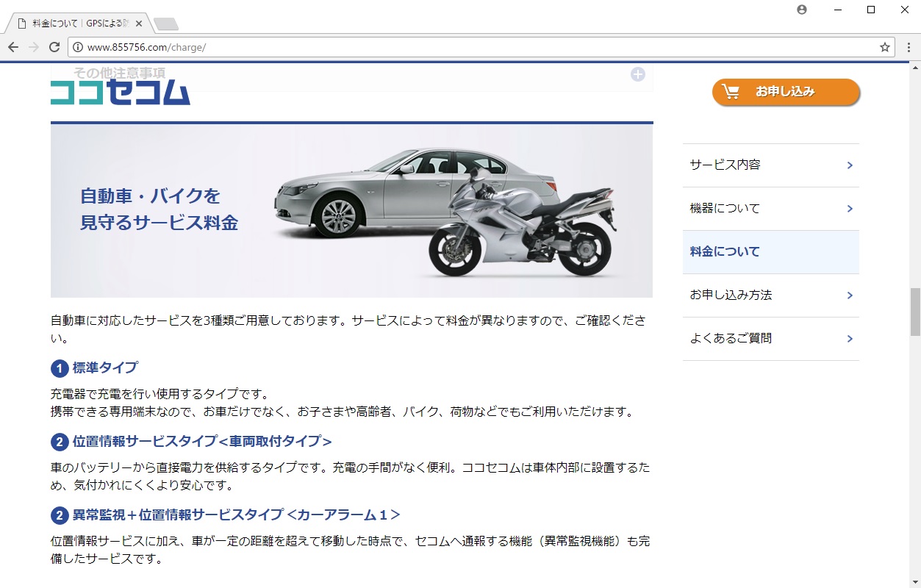Viewport: 921px width, 588px height.
Task: Bookmark this page with the star icon
Action: (x=885, y=47)
